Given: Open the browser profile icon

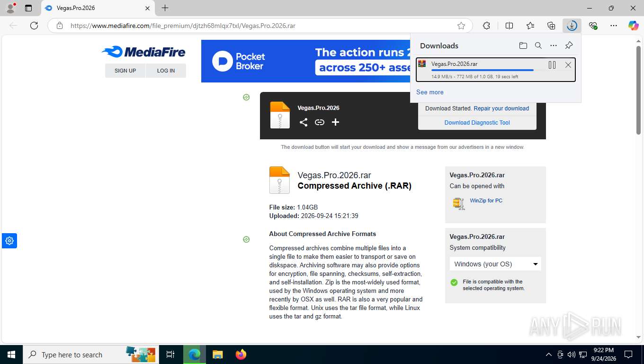Looking at the screenshot, I should click(x=10, y=8).
